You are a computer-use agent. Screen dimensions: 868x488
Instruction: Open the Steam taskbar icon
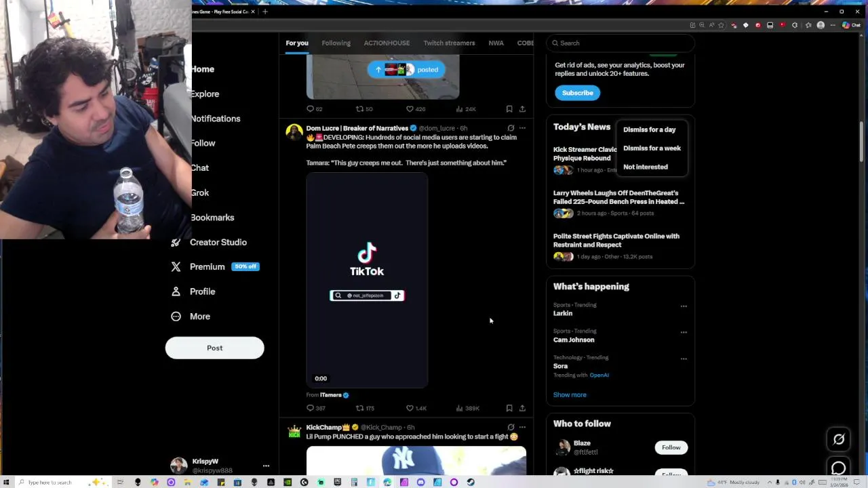[x=471, y=482]
